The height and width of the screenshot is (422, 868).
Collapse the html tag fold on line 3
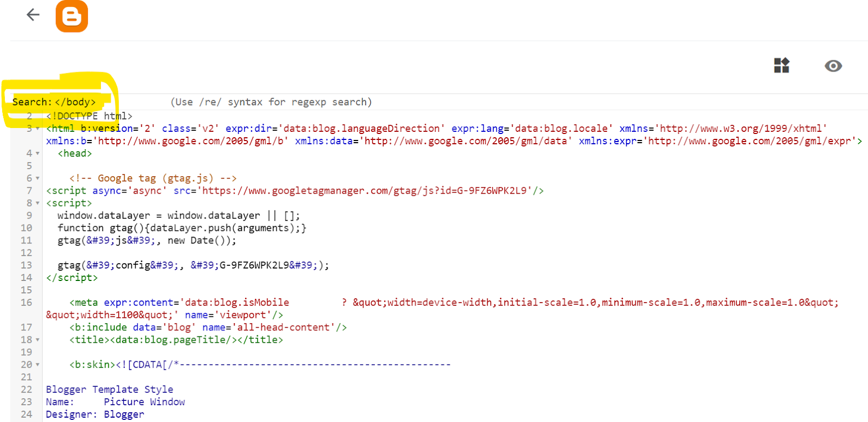coord(37,129)
